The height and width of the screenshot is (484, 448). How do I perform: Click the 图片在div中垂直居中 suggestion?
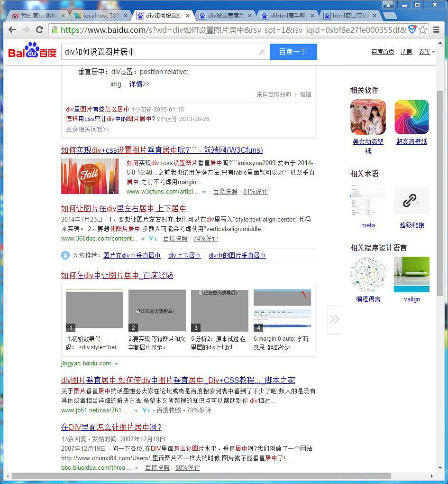[132, 255]
